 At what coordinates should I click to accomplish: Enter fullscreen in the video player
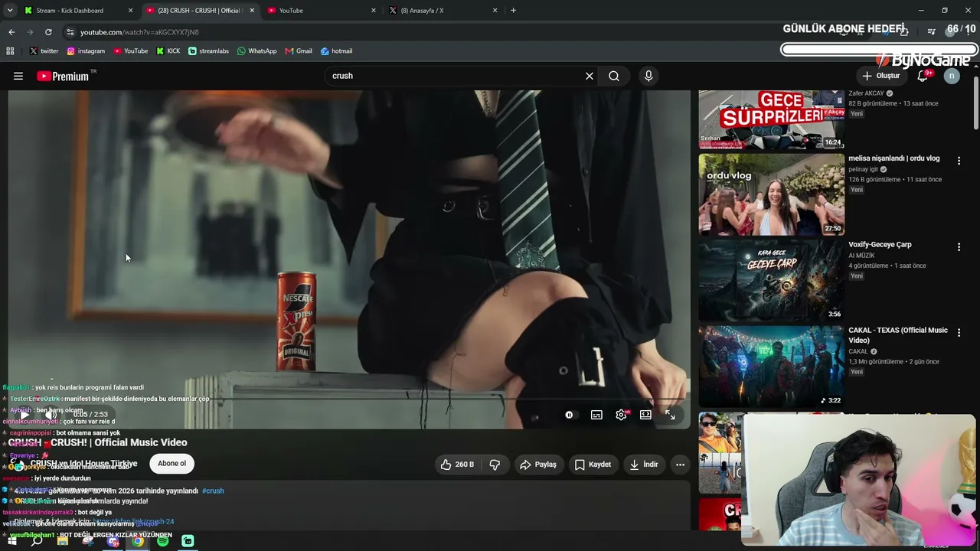point(670,415)
